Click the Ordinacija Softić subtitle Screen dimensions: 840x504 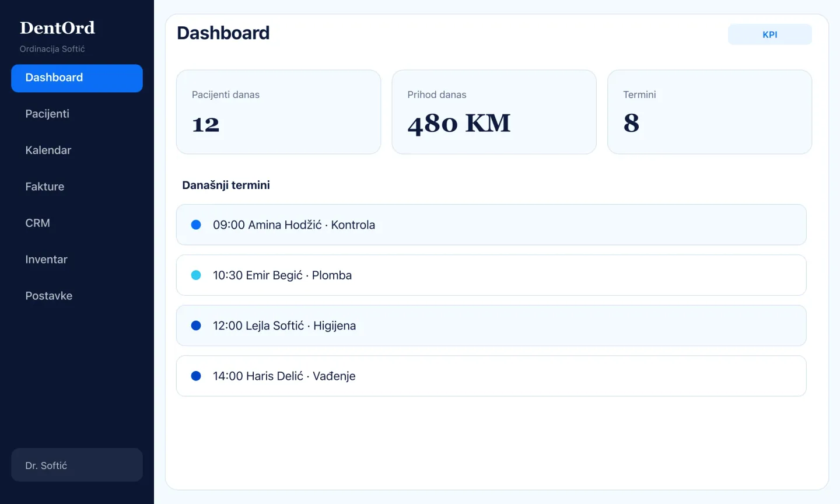click(x=52, y=49)
